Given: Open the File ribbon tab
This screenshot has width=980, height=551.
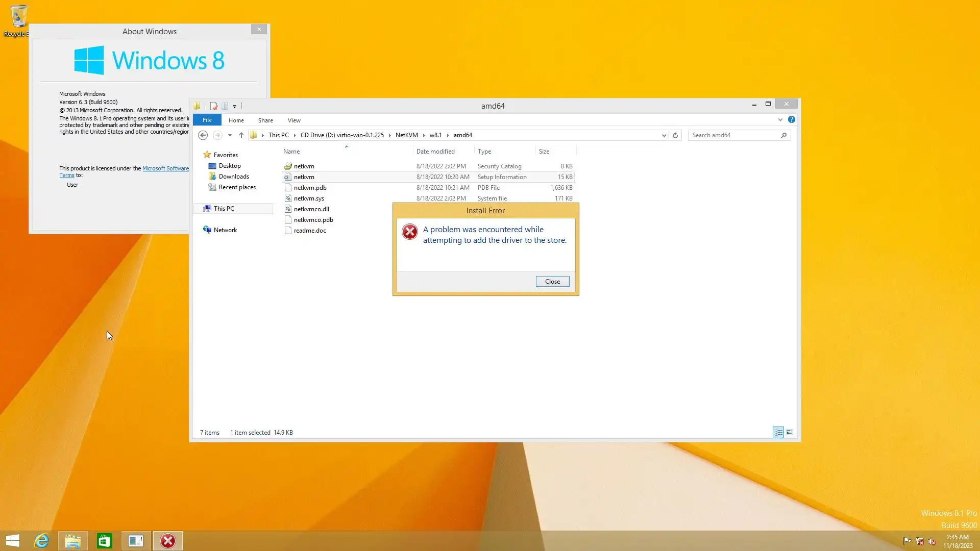Looking at the screenshot, I should point(207,120).
